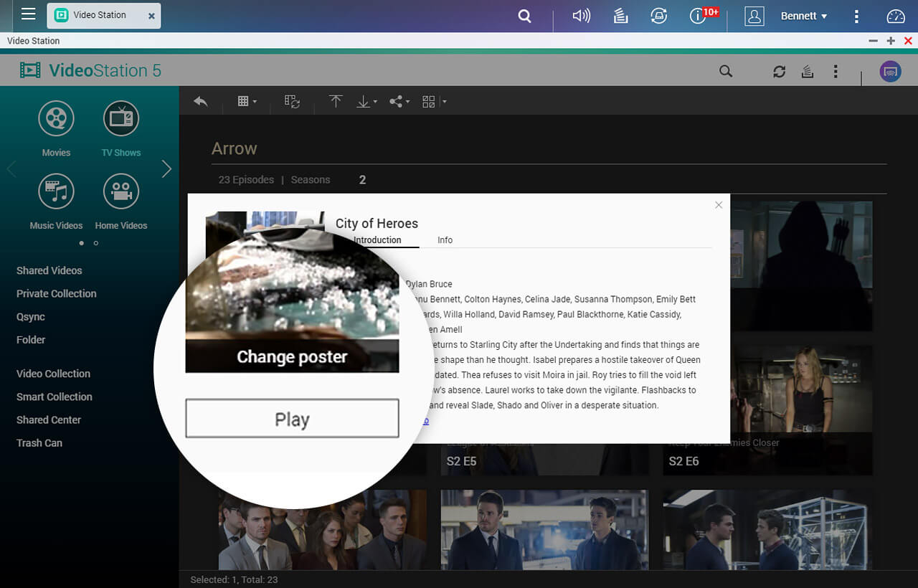Open the S2 E5 episode thumbnail
The height and width of the screenshot is (588, 918).
click(545, 459)
